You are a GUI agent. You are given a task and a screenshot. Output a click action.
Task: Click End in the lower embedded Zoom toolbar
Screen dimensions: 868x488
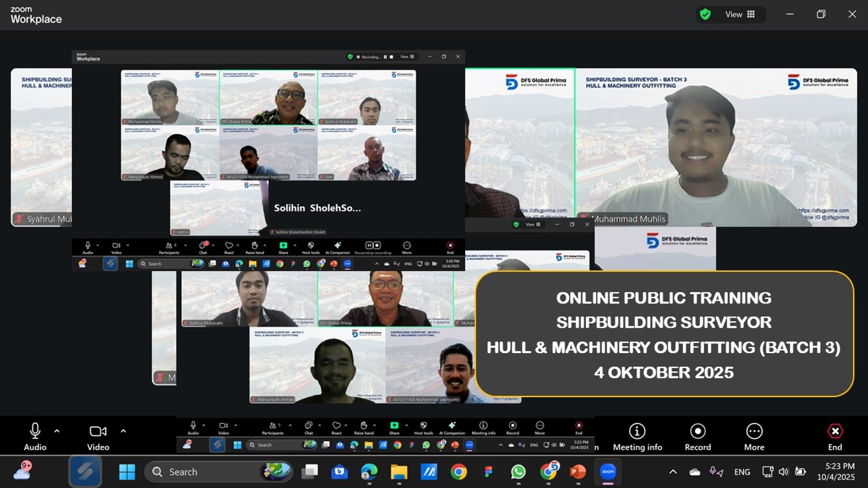tap(579, 428)
